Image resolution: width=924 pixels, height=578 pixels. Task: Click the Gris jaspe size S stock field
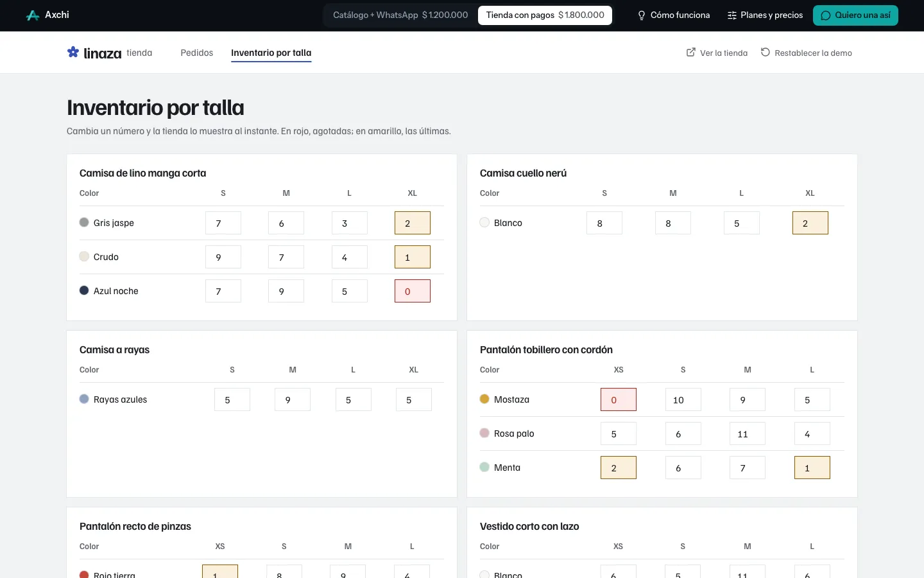pyautogui.click(x=223, y=223)
